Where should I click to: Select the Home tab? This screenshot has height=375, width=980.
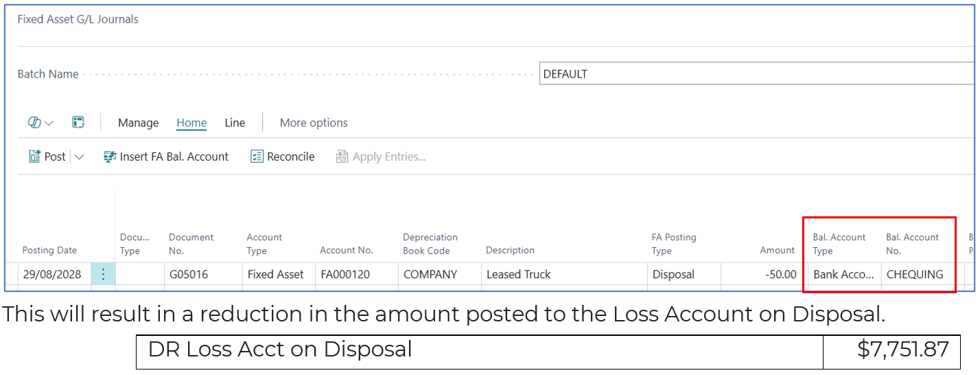[191, 123]
